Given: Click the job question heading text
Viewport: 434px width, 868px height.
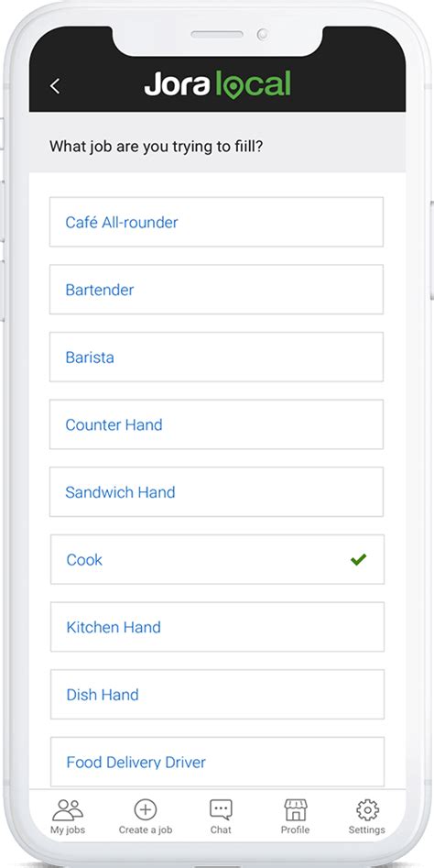Looking at the screenshot, I should (x=156, y=148).
